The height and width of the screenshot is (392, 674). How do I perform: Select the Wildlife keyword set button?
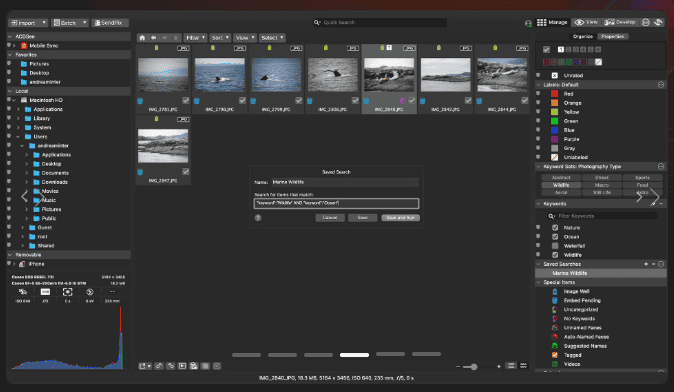coord(561,185)
